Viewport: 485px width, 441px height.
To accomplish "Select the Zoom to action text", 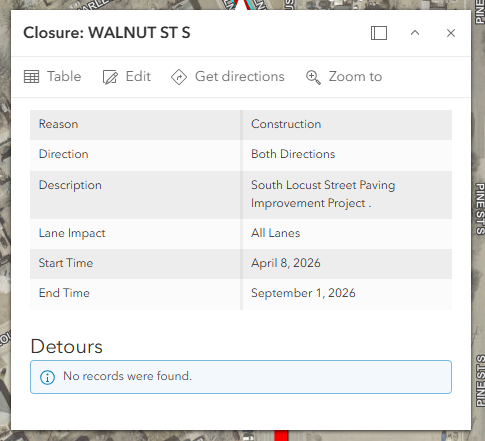I will coord(355,76).
